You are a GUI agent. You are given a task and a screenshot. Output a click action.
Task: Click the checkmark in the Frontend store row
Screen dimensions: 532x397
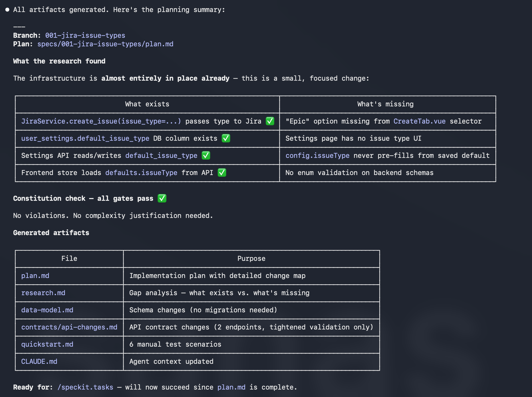pos(222,173)
